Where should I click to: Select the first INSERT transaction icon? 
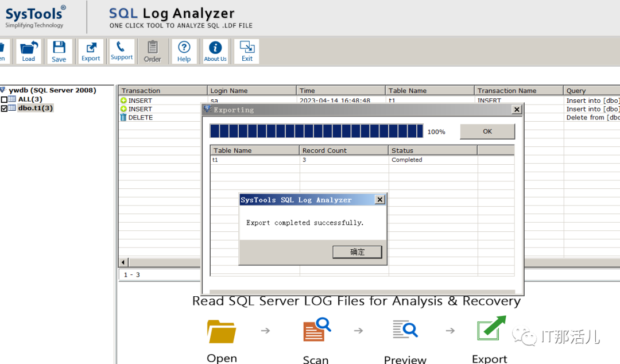[x=124, y=100]
